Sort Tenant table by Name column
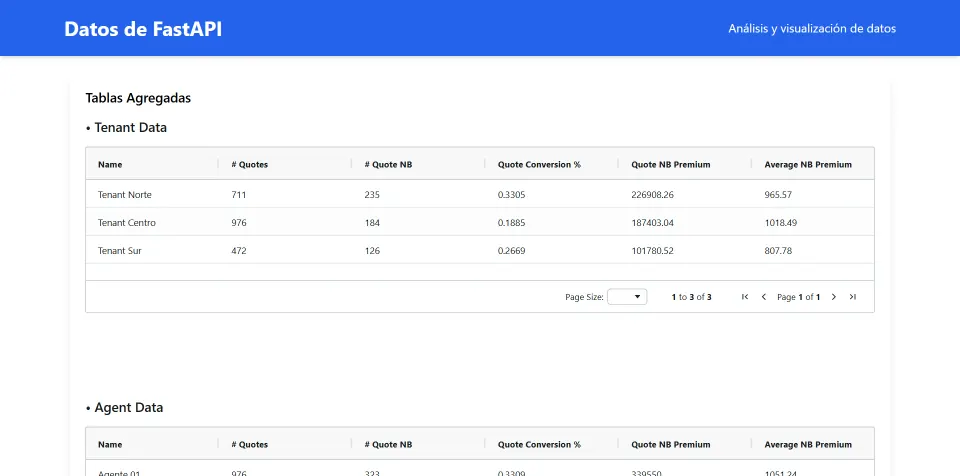This screenshot has width=960, height=476. [x=110, y=164]
